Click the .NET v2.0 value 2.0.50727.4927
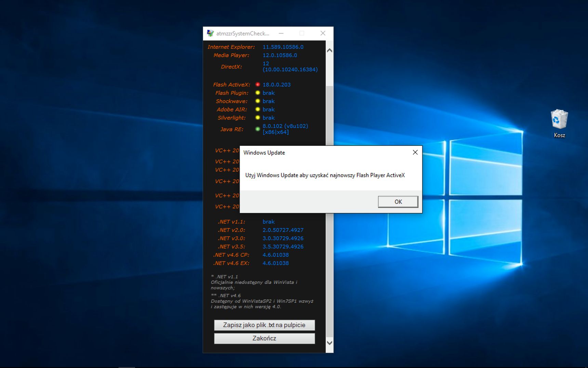 (x=283, y=230)
